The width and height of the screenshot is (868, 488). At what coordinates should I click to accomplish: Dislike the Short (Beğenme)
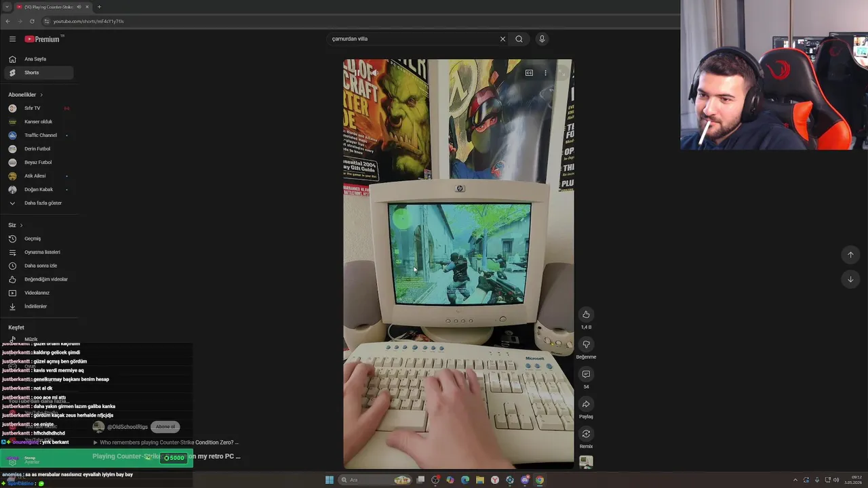tap(586, 344)
